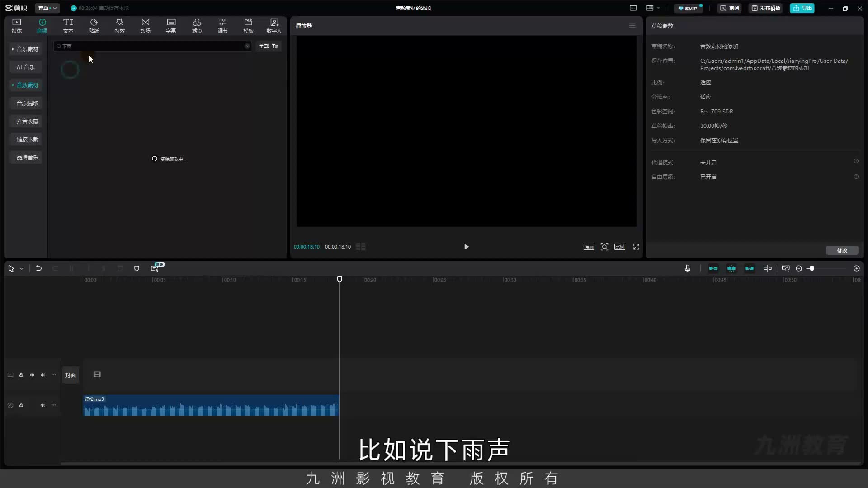This screenshot has height=488, width=868.
Task: Open the 比例 aspect ratio option
Action: coord(619,247)
